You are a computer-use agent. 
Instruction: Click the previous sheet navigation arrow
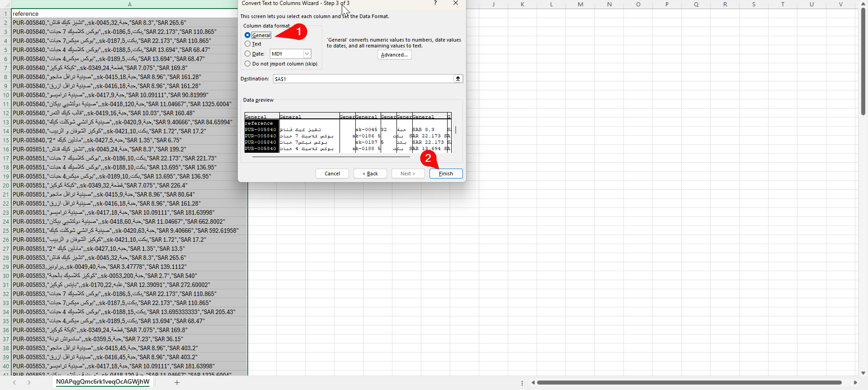point(14,382)
